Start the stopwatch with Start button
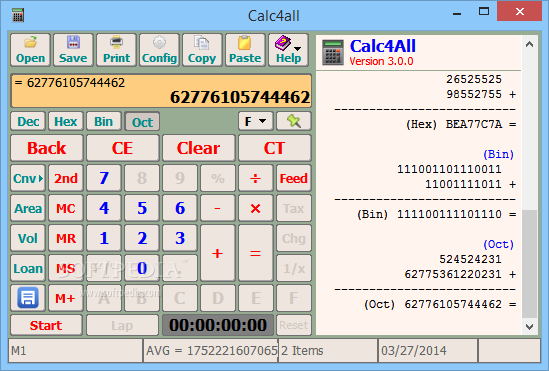This screenshot has width=549, height=371. [47, 325]
